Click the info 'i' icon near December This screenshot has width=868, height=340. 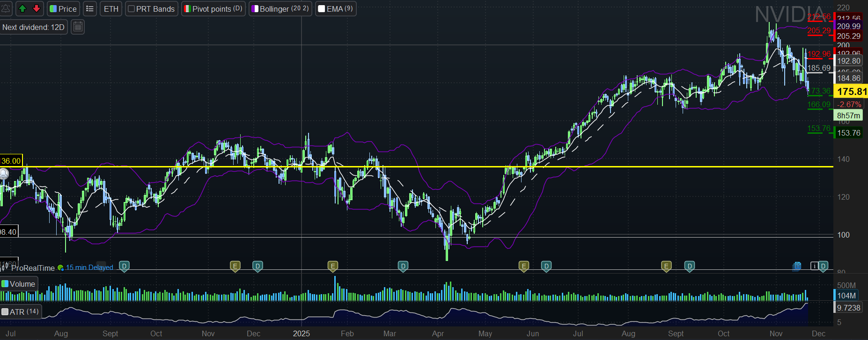click(814, 266)
